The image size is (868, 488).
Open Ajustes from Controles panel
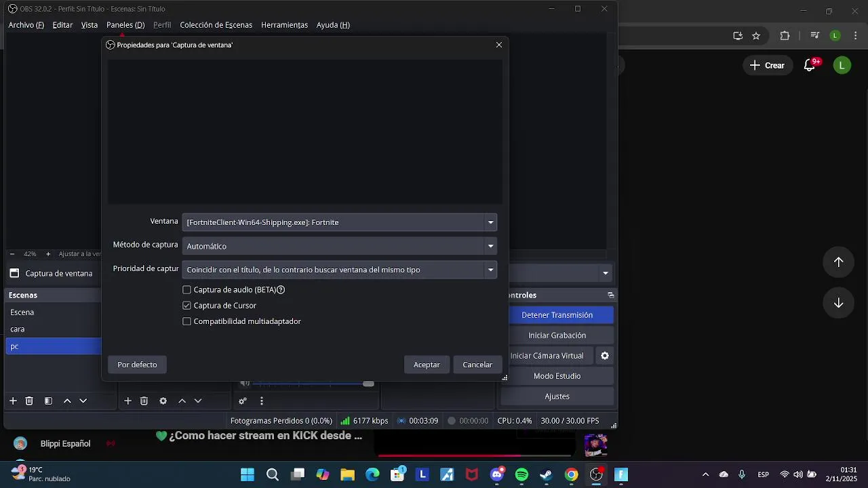click(557, 396)
